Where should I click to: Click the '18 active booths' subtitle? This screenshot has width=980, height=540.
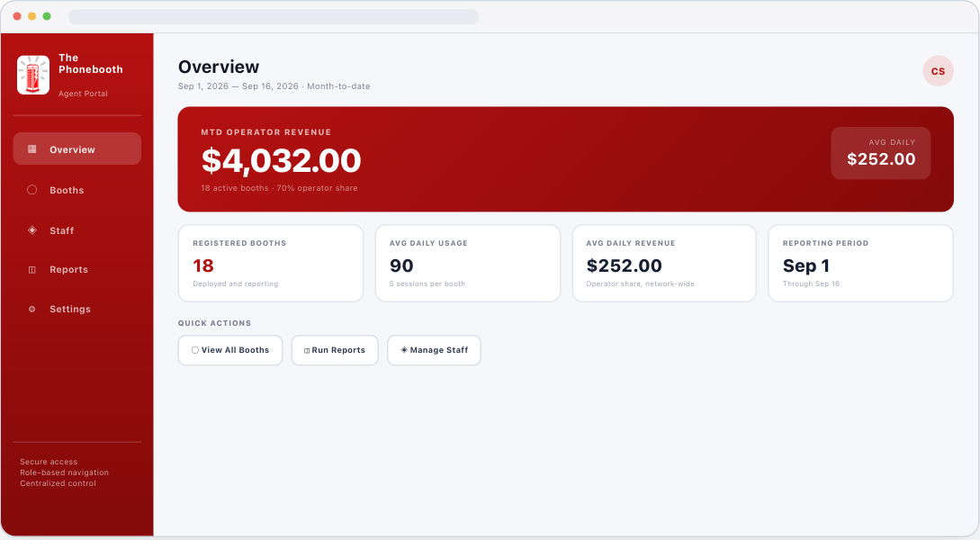(x=279, y=188)
